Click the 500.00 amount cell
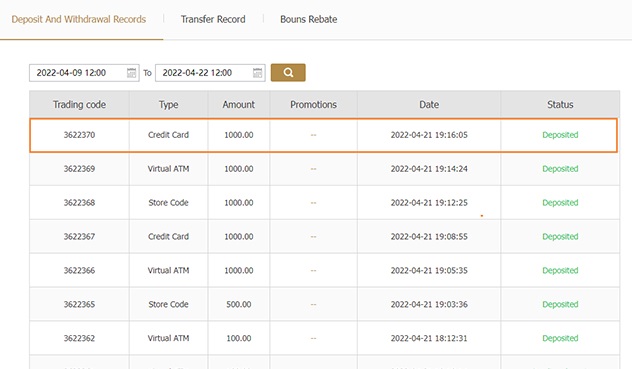Image resolution: width=632 pixels, height=369 pixels. tap(239, 304)
